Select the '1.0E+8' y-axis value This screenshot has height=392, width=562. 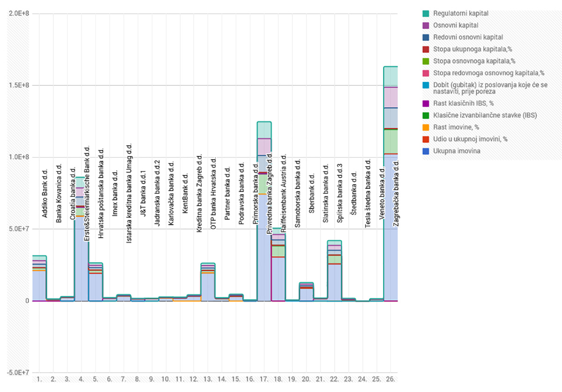coord(19,157)
